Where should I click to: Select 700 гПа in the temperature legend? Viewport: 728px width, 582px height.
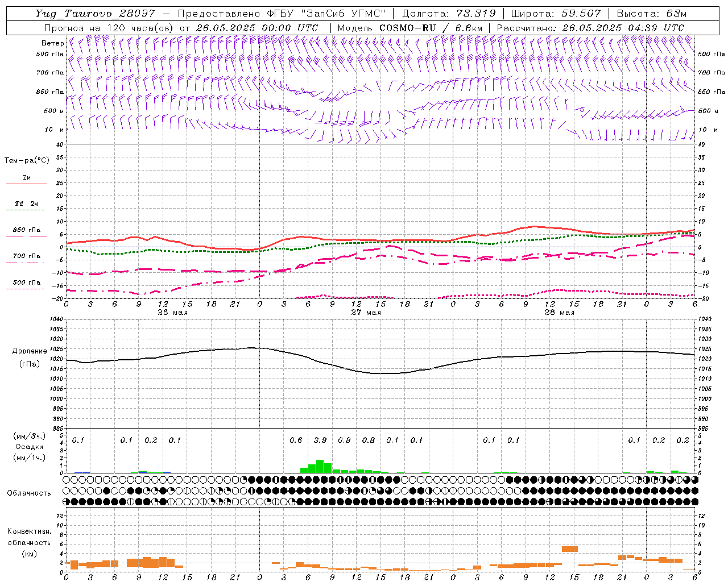pyautogui.click(x=27, y=256)
